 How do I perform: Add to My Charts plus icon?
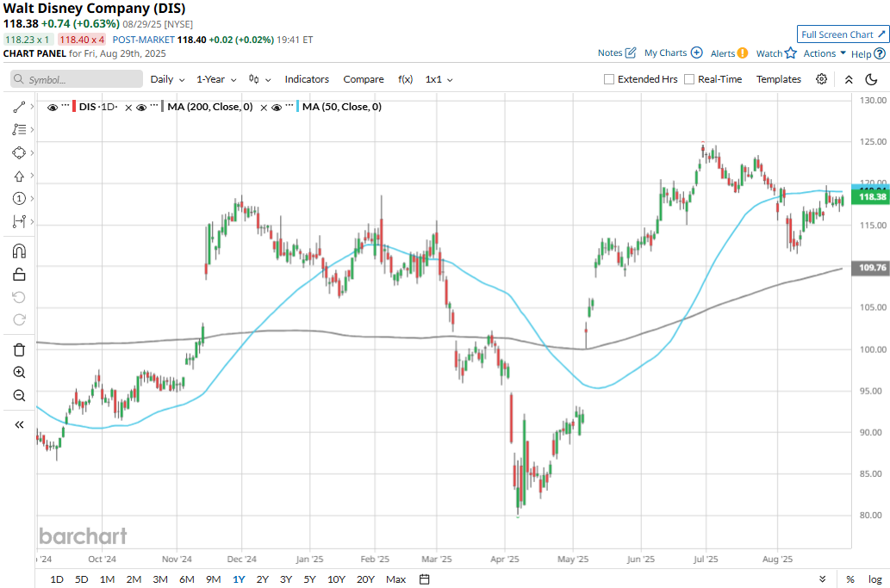(x=696, y=53)
